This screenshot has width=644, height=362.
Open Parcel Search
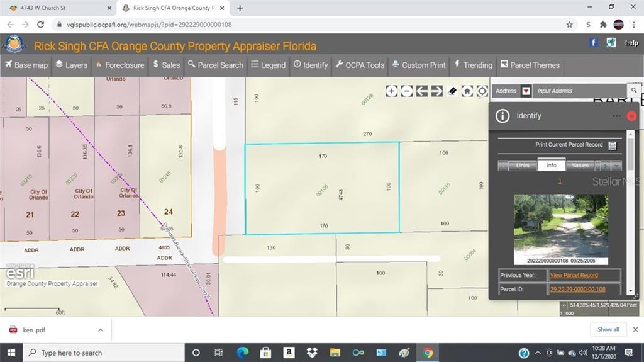tap(216, 65)
